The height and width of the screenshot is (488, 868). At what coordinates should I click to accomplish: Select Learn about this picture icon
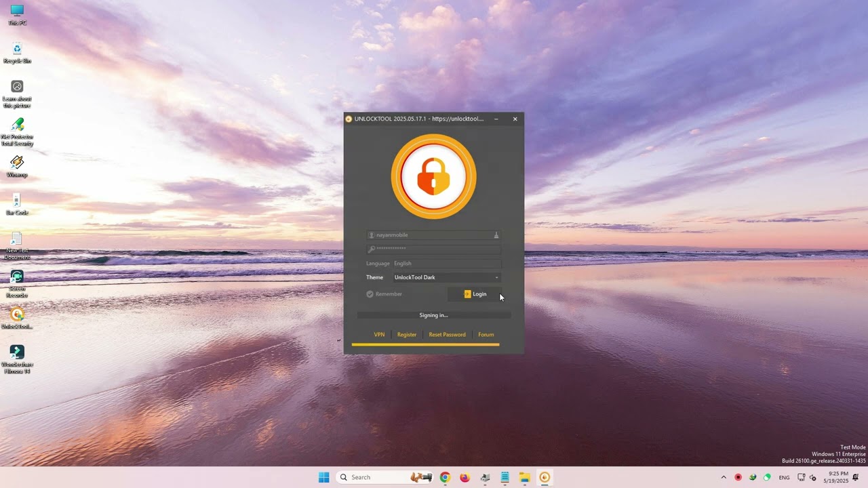point(17,94)
